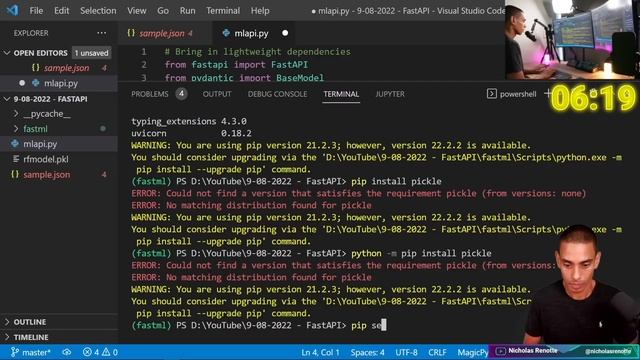The height and width of the screenshot is (360, 640).
Task: Switch to the Debug Console tab
Action: click(277, 94)
